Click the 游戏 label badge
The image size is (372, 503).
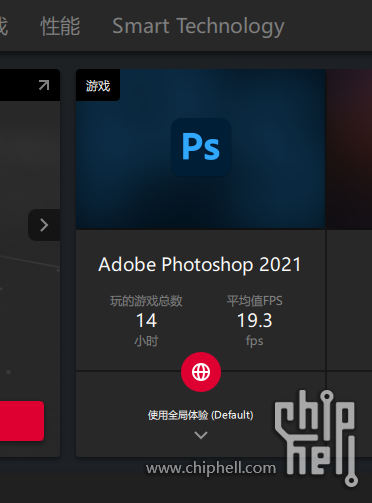click(x=98, y=86)
